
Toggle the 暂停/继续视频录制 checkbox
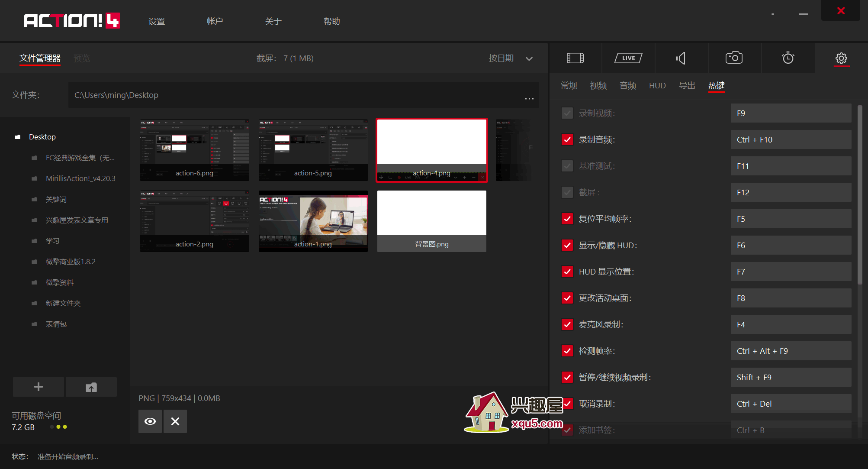[567, 377]
